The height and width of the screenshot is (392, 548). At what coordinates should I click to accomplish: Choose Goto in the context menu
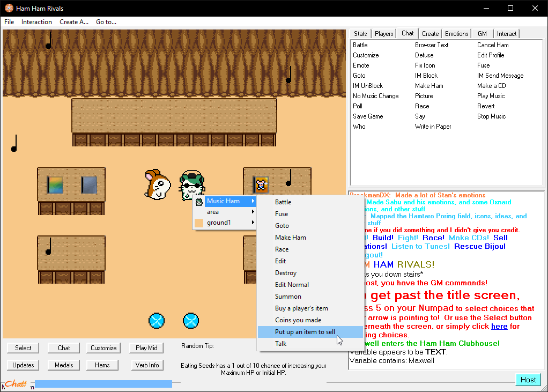(x=309, y=226)
